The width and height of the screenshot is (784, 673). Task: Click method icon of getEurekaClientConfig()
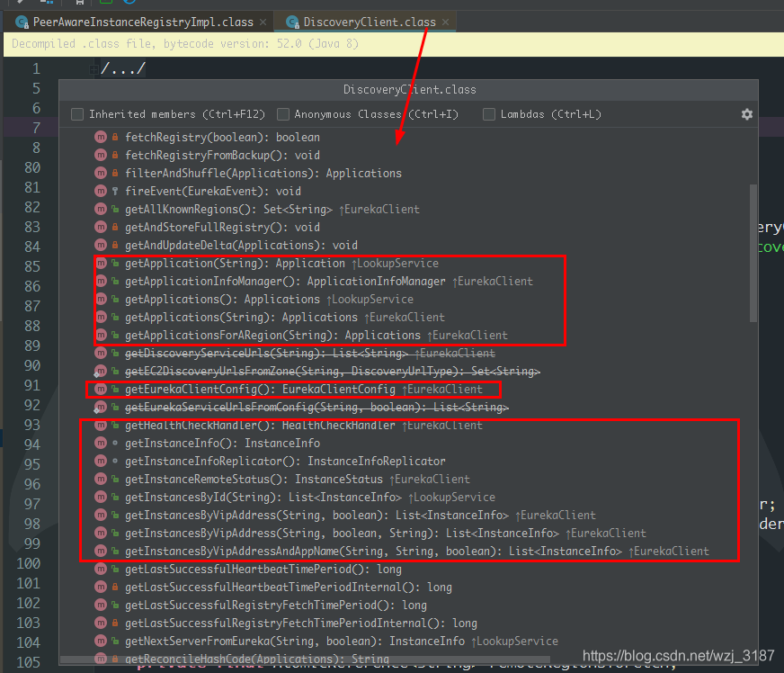tap(101, 390)
